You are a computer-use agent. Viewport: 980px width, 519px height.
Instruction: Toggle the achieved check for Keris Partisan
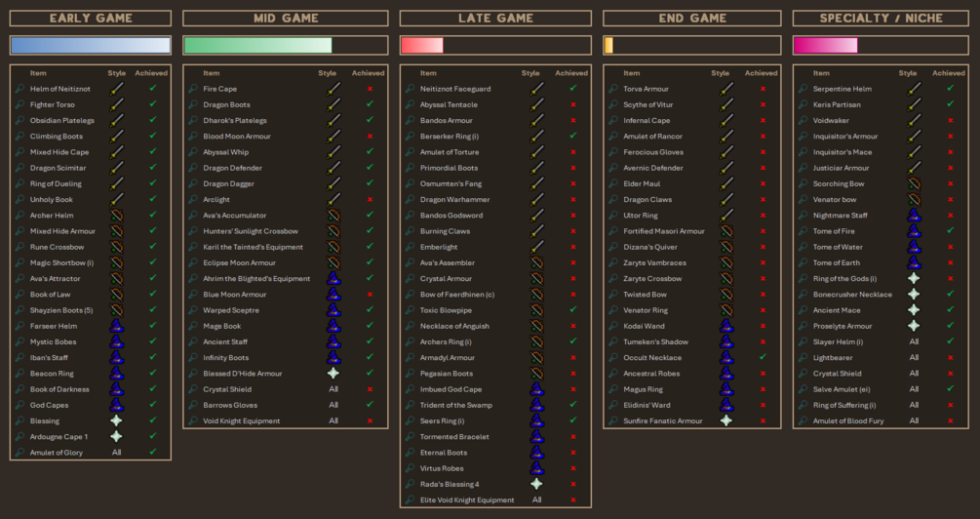[x=951, y=104]
